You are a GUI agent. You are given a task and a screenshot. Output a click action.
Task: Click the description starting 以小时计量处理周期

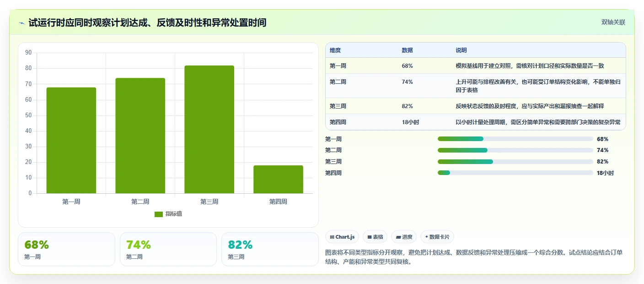(x=538, y=122)
